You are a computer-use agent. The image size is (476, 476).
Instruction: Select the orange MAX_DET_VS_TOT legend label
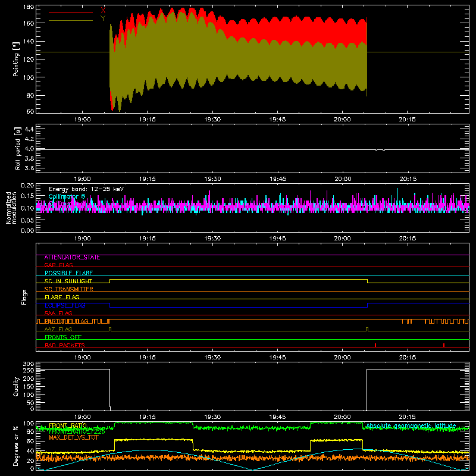pos(74,437)
